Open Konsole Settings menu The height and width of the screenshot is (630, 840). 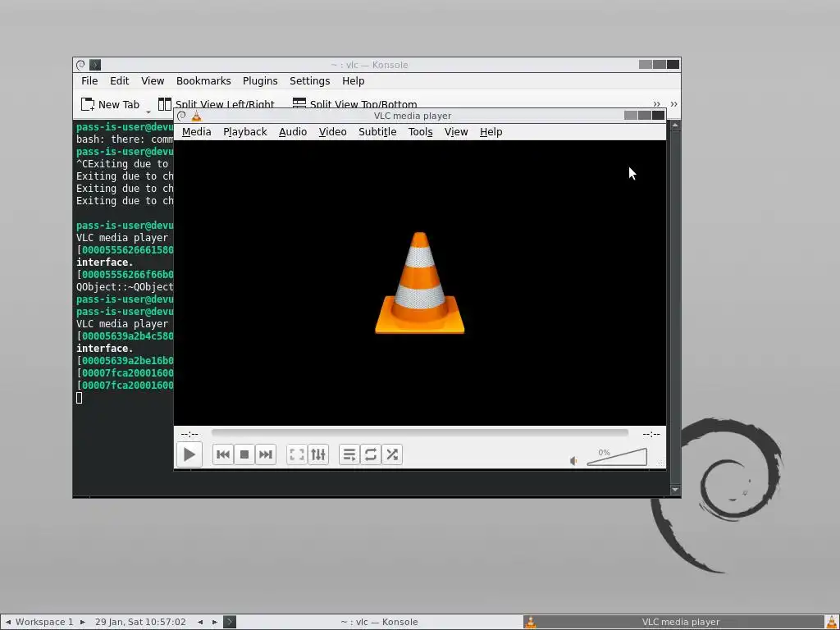coord(309,81)
